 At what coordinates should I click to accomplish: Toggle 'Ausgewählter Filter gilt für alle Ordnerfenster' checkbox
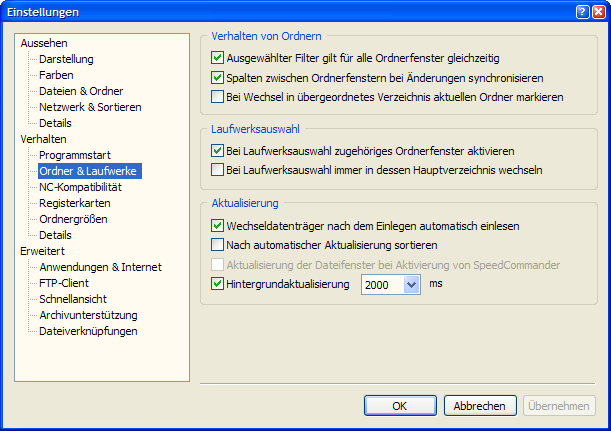(x=217, y=58)
